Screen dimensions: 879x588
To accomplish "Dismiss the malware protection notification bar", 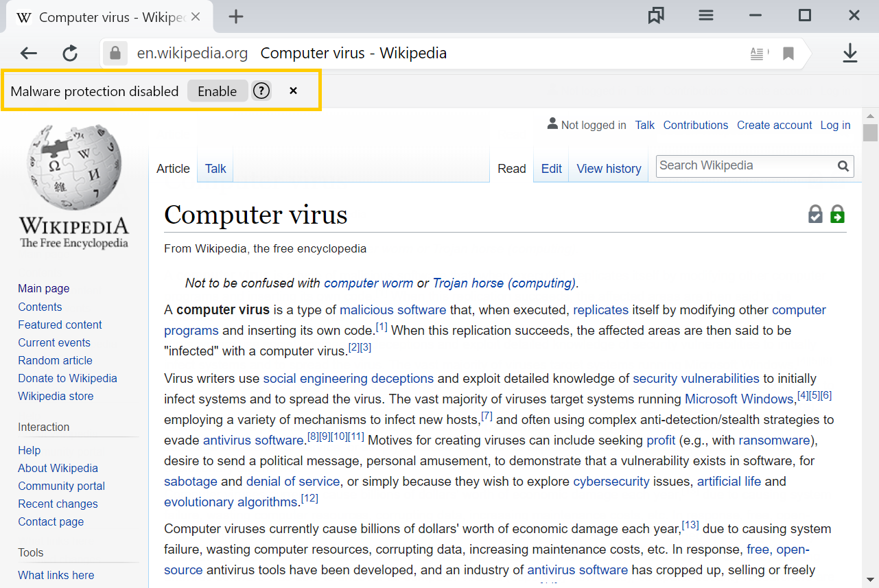I will [x=293, y=91].
